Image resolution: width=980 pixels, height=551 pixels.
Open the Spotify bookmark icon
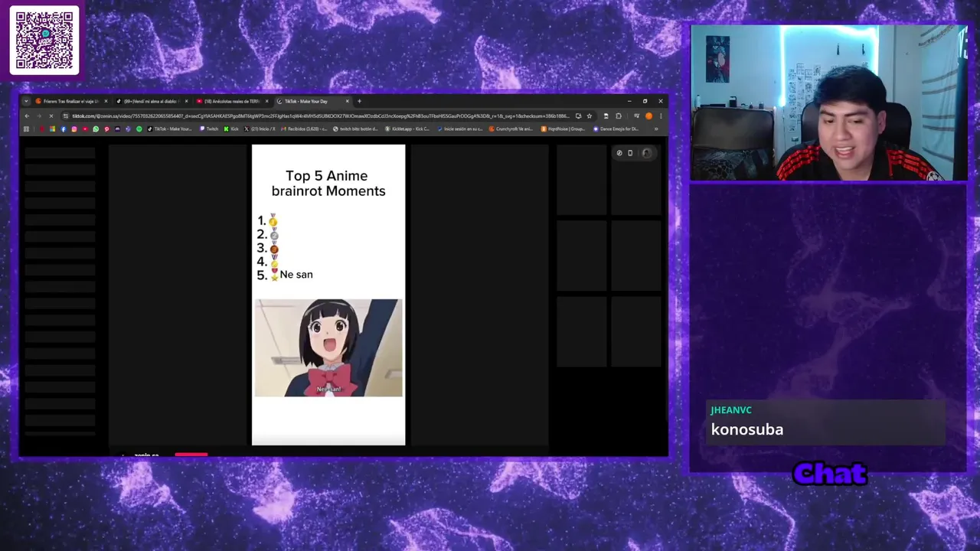pyautogui.click(x=139, y=129)
